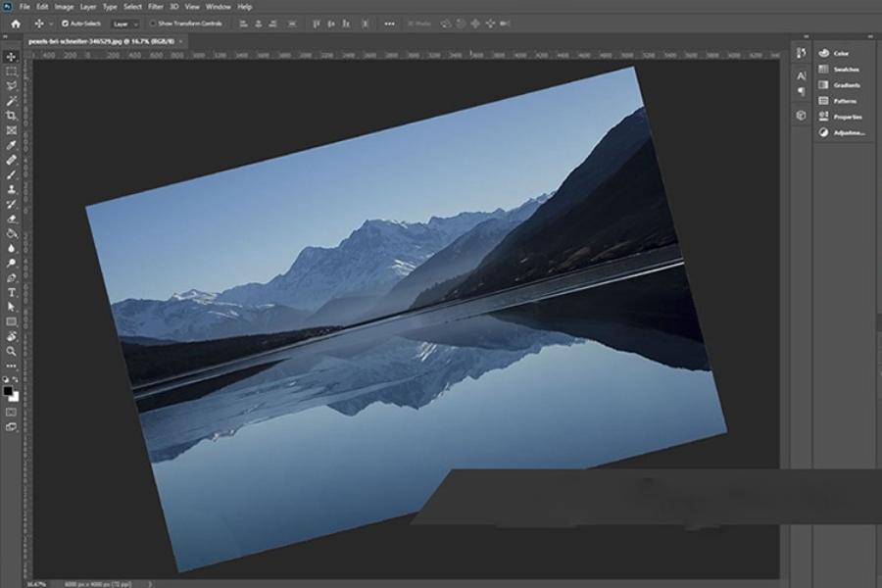
Task: Select the Brush tool
Action: (11, 174)
